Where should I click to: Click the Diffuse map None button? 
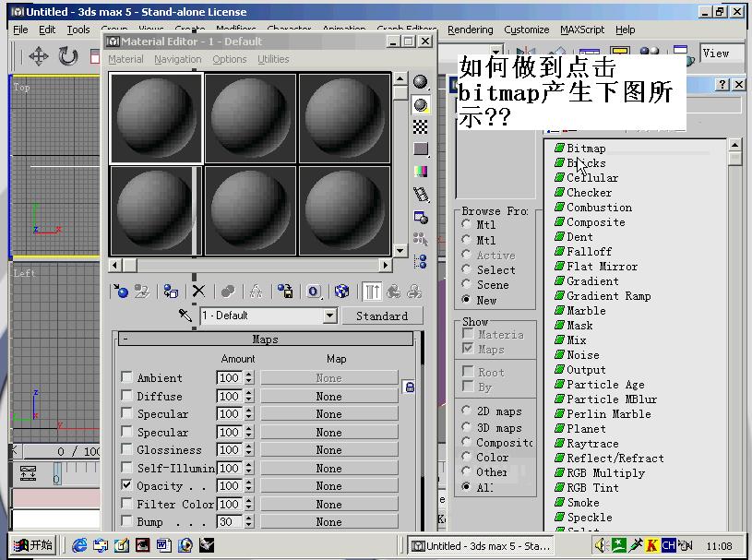pos(329,397)
